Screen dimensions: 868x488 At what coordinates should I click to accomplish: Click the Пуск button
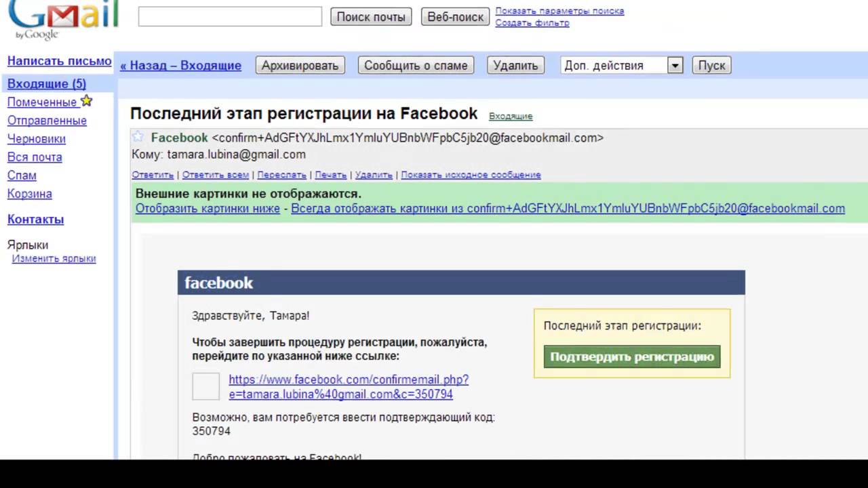[711, 65]
